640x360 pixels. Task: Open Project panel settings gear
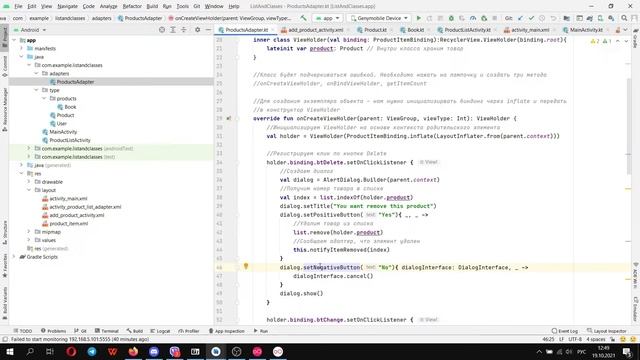point(198,30)
